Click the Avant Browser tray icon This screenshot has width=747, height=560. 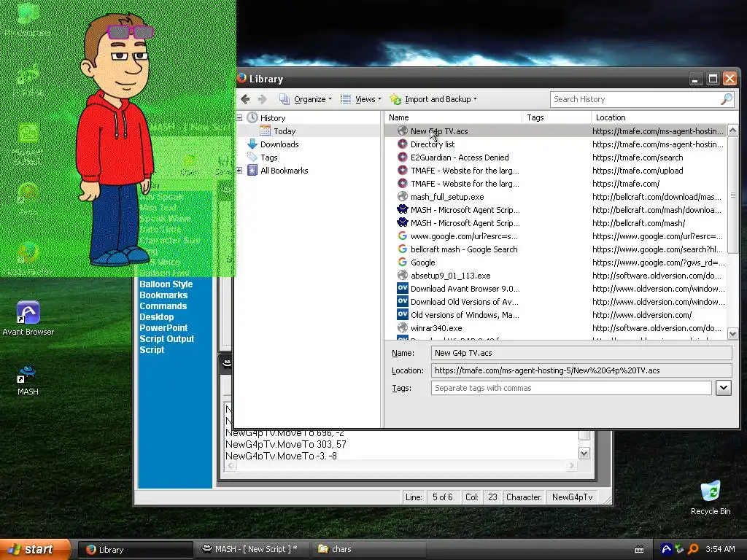667,549
